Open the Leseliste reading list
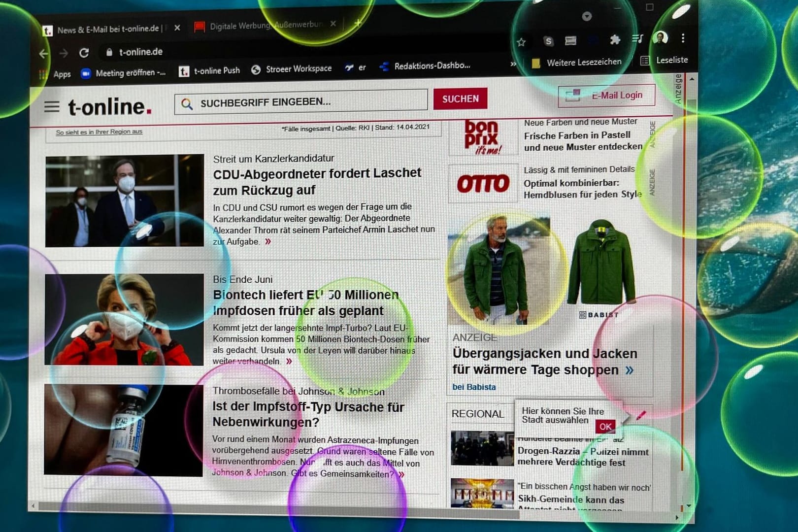Screen dimensions: 798x532 [664, 60]
